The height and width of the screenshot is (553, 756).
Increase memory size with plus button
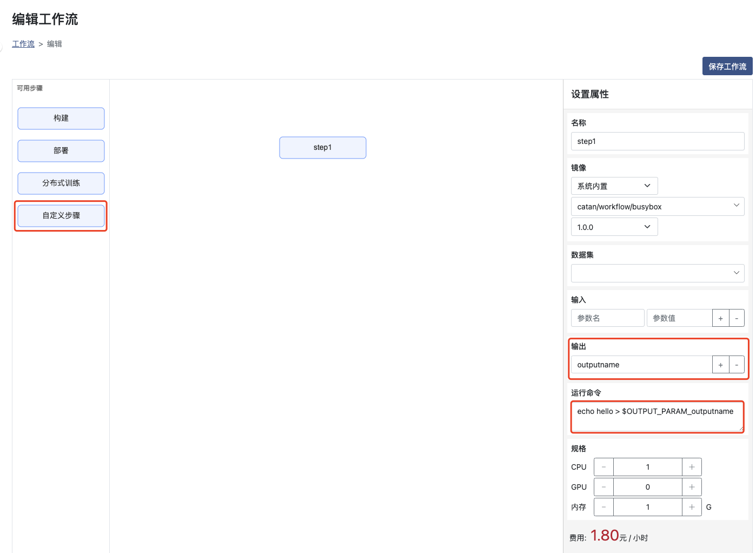[x=692, y=507]
